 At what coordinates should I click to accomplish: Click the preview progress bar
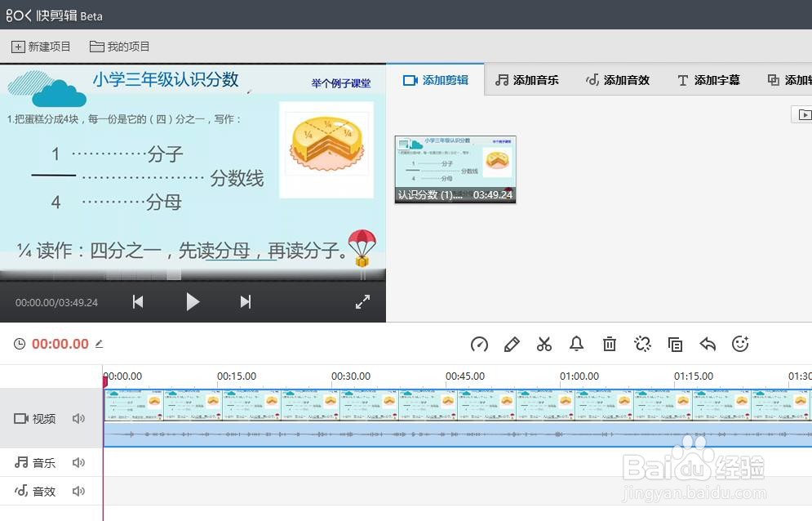pos(193,275)
